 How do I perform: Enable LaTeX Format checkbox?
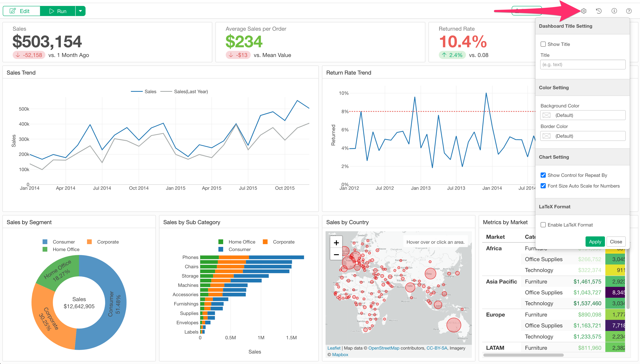543,225
